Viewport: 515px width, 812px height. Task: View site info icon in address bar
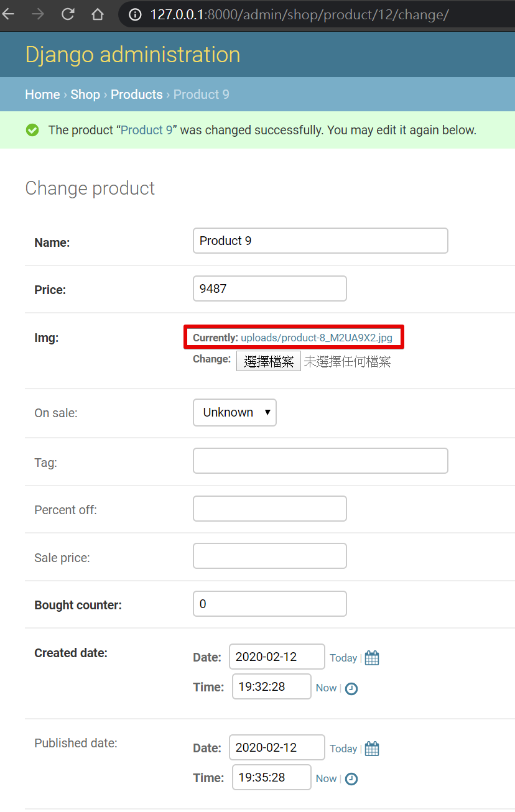[x=135, y=14]
